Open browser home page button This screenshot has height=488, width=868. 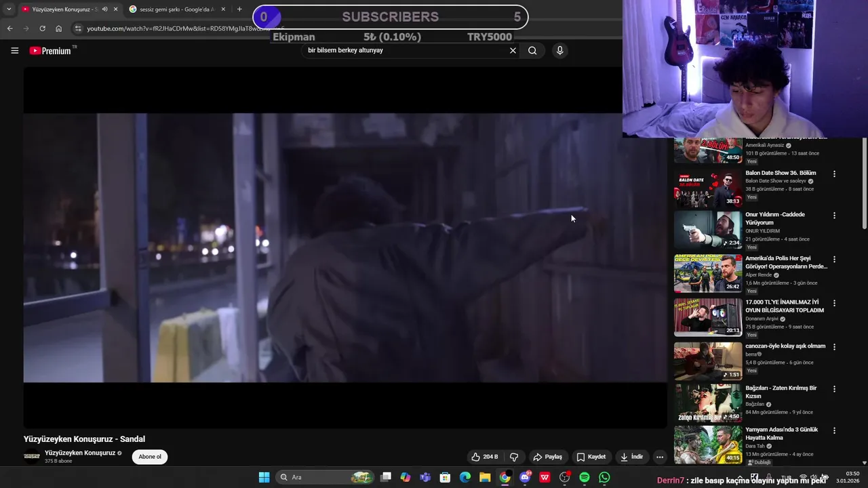59,28
